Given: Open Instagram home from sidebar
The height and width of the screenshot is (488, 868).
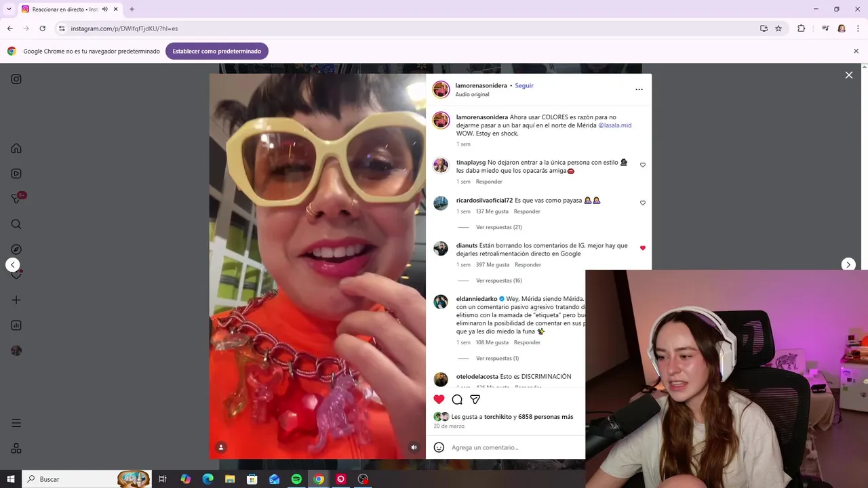Looking at the screenshot, I should pyautogui.click(x=16, y=148).
